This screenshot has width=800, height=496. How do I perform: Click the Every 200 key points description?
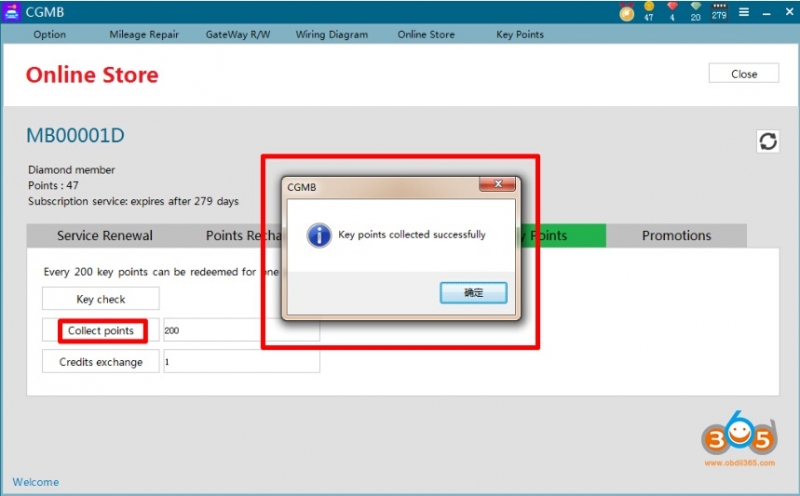(x=161, y=272)
